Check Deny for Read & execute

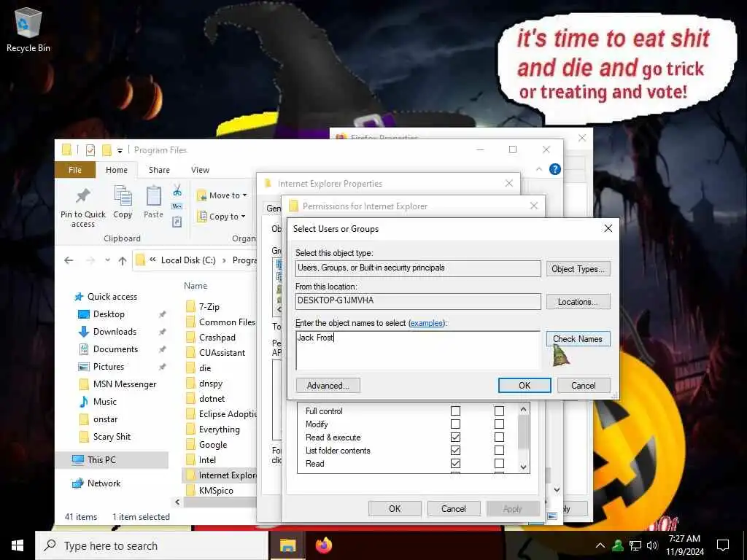coord(499,437)
